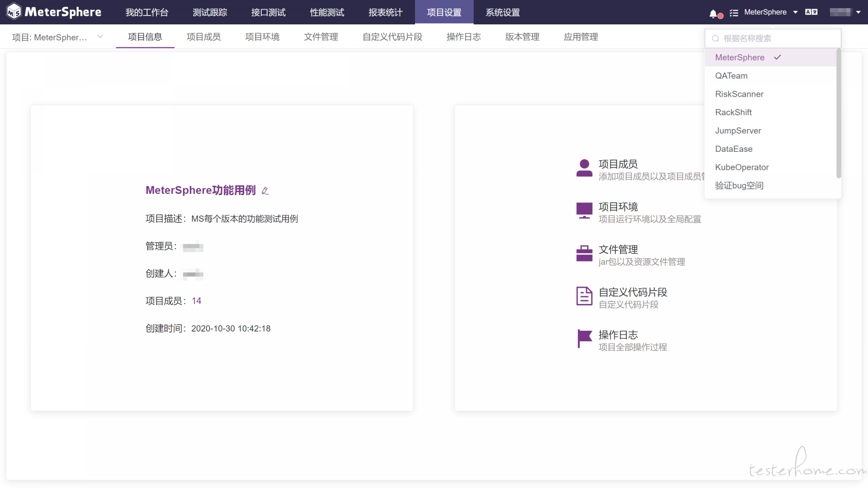868x488 pixels.
Task: Open 系统设置 menu
Action: [x=503, y=12]
